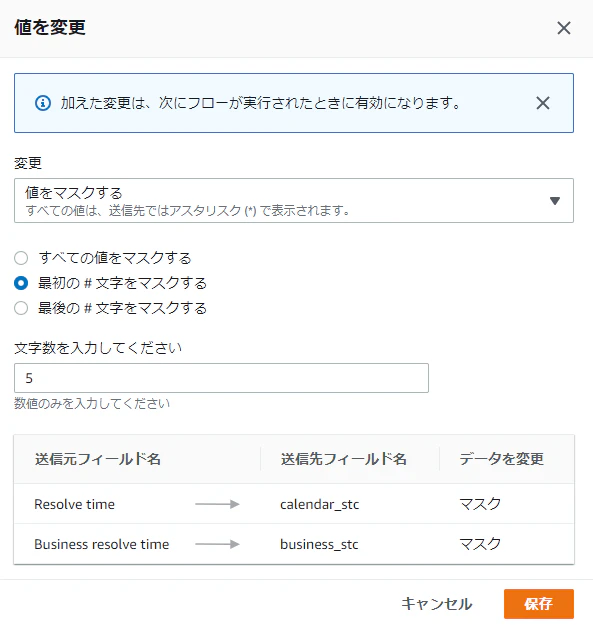Viewport: 593px width, 627px height.
Task: Click the 文字数 input field containing 5
Action: (x=221, y=378)
